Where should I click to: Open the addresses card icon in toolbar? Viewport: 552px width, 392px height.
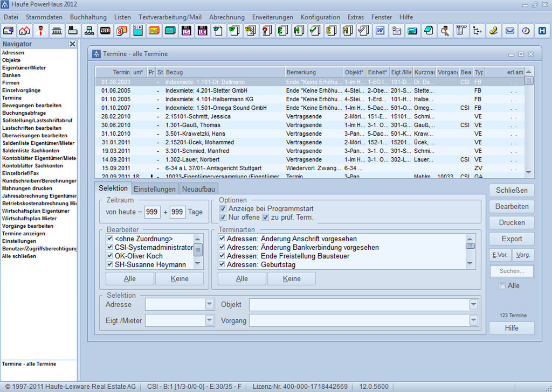click(8, 31)
